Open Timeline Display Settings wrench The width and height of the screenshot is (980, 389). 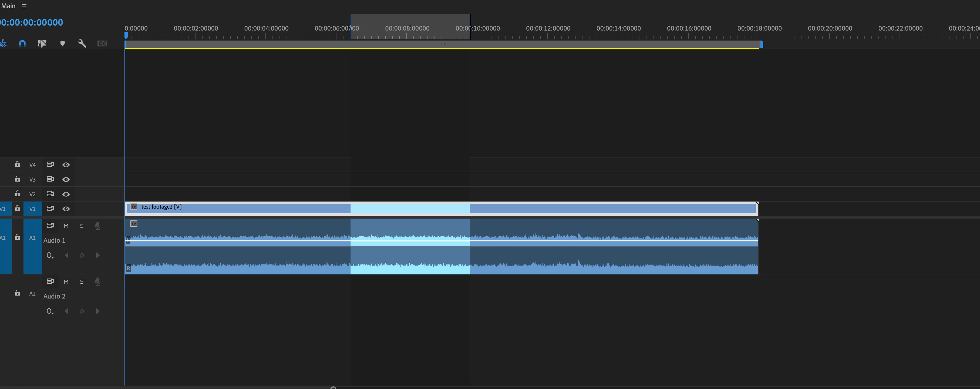pos(82,43)
